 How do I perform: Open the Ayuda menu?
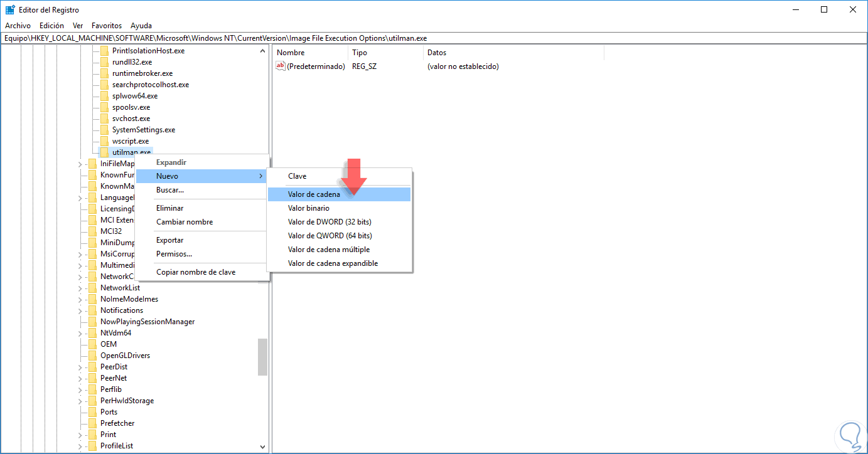tap(141, 26)
